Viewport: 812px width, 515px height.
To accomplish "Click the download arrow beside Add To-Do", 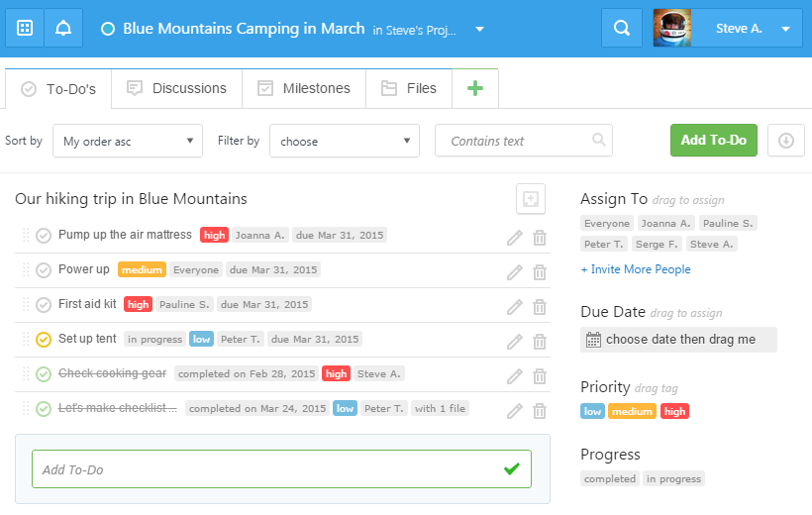I will [786, 141].
